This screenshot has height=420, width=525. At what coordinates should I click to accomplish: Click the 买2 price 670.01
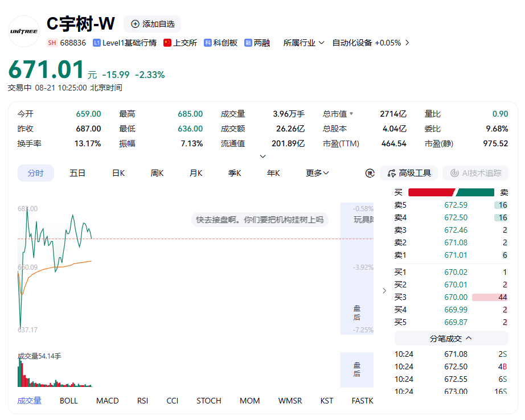(456, 285)
